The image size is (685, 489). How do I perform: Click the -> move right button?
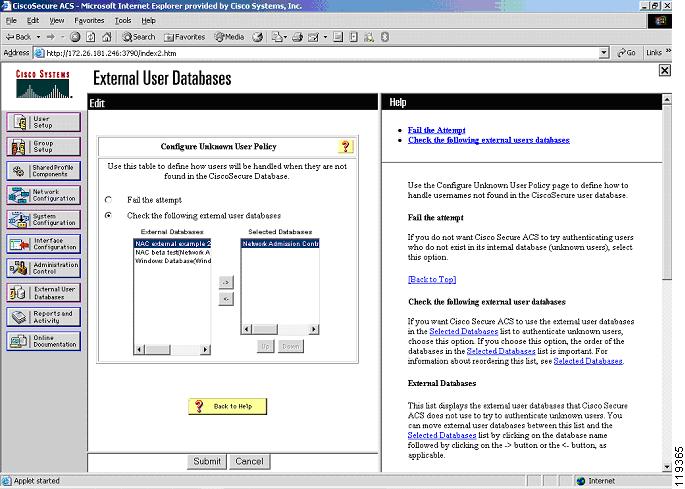(x=226, y=282)
